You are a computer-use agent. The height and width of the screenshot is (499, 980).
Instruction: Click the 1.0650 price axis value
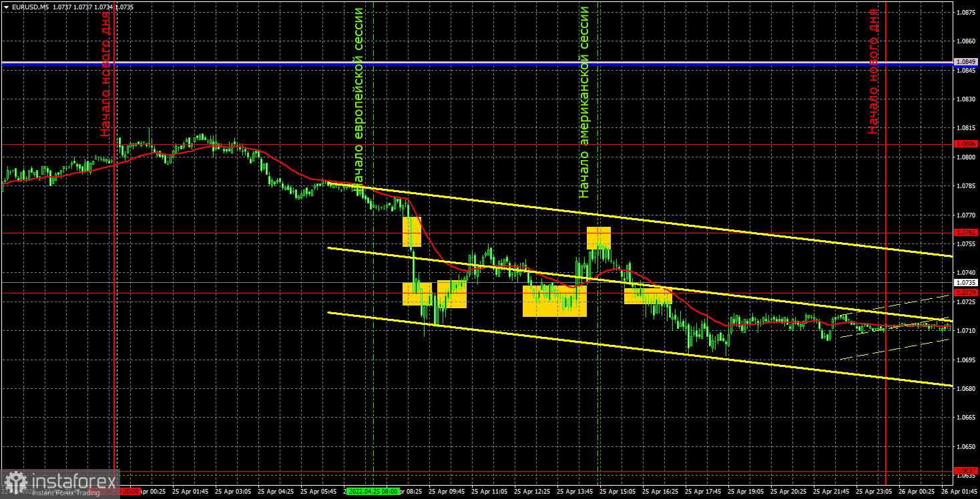pos(966,446)
